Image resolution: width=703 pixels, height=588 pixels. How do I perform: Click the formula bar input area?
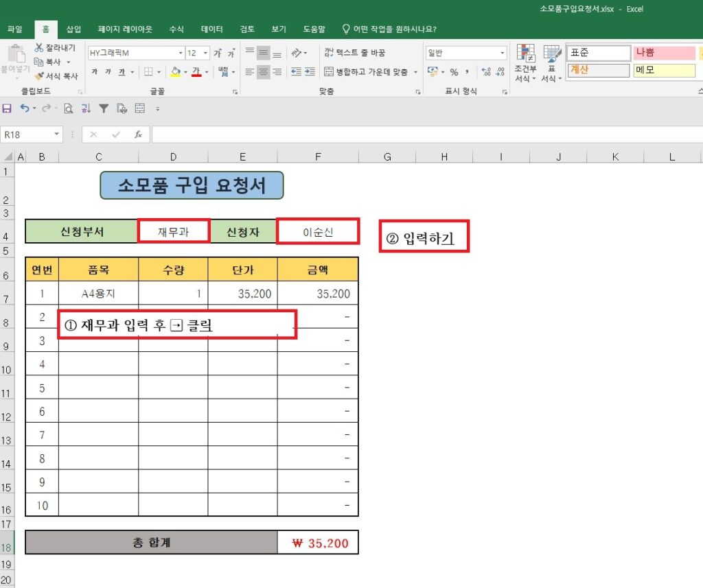[x=427, y=134]
